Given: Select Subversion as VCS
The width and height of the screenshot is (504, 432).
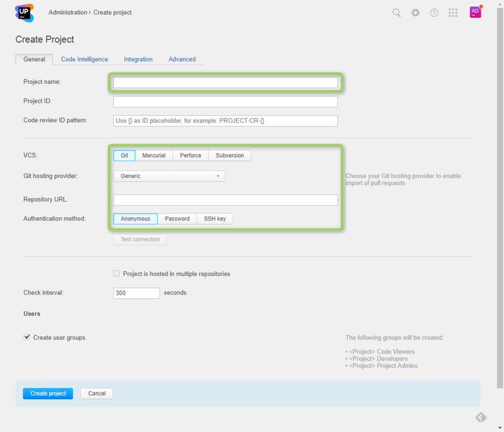Looking at the screenshot, I should pyautogui.click(x=230, y=155).
